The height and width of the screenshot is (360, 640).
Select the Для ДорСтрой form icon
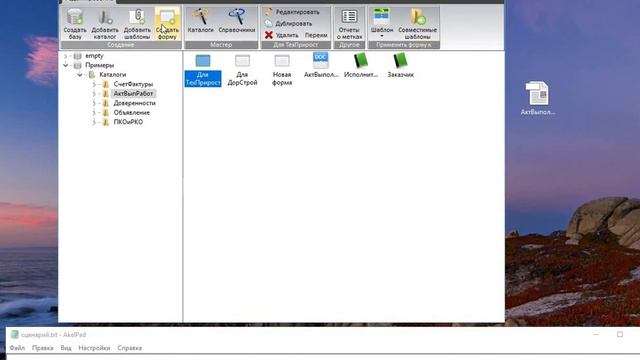pos(242,70)
